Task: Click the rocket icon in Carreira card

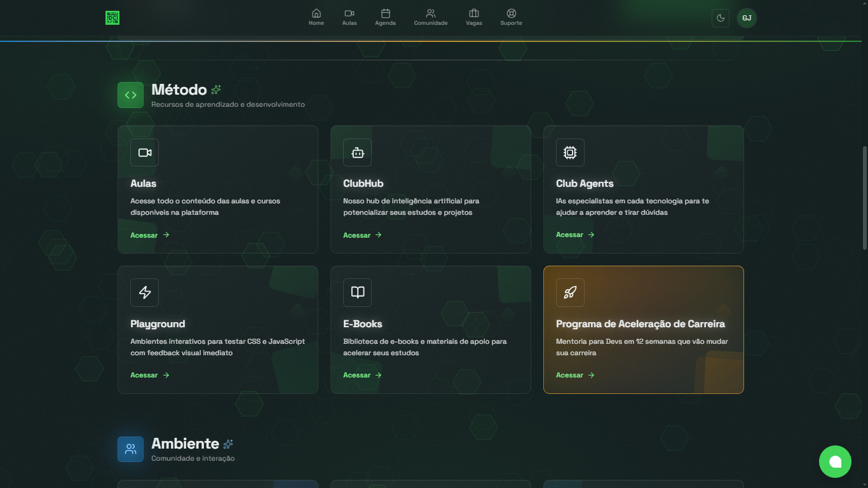Action: [x=571, y=293]
